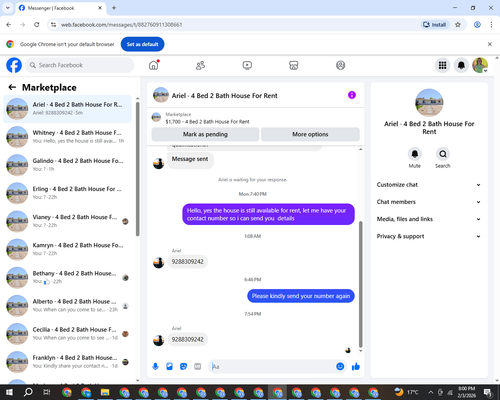Open Ariel's listing title in chat header
Screen dimensions: 500x400
224,96
